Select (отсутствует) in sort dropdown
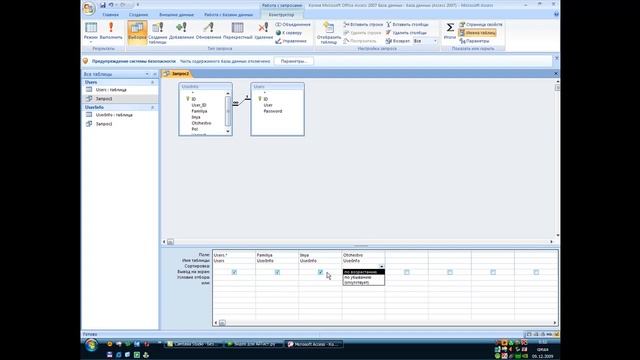640x360 pixels. coord(363,282)
